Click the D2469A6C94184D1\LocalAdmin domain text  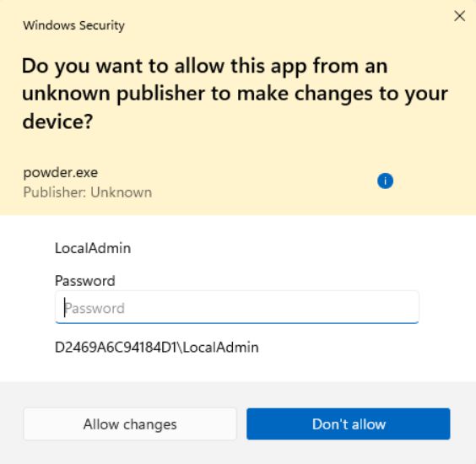click(157, 348)
